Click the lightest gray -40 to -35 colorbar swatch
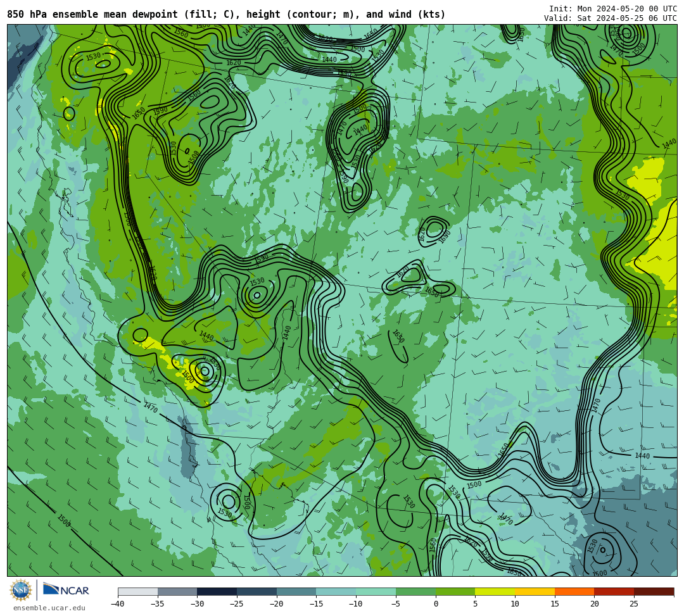This screenshot has width=684, height=616. pyautogui.click(x=138, y=591)
